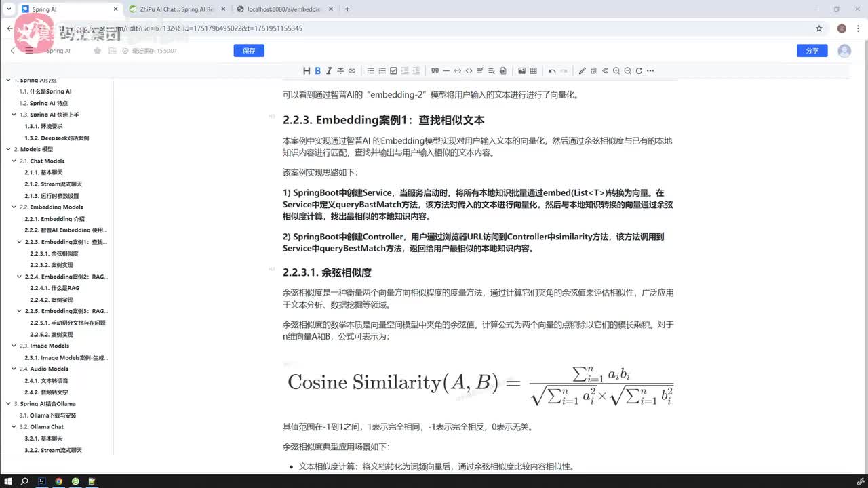
Task: Open user avatar menu
Action: [x=844, y=51]
